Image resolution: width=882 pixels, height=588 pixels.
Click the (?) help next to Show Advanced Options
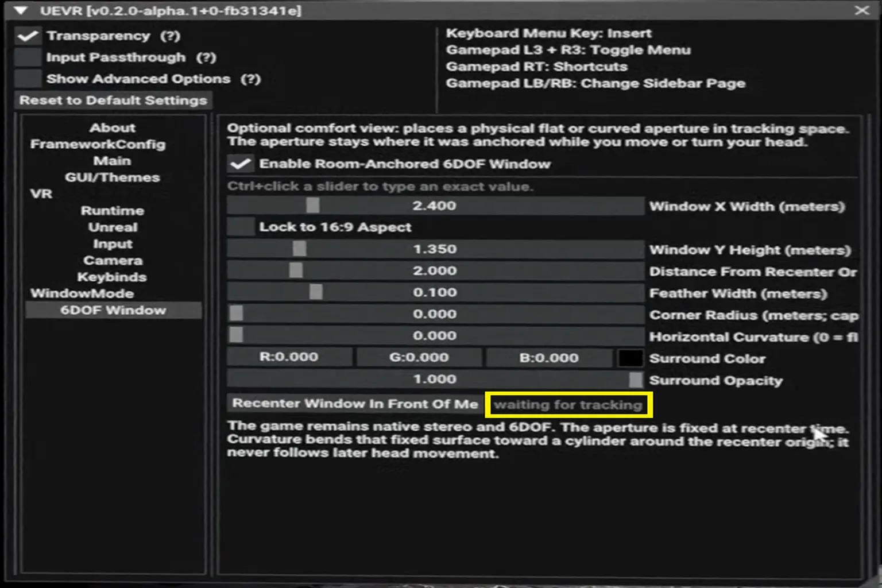tap(250, 79)
